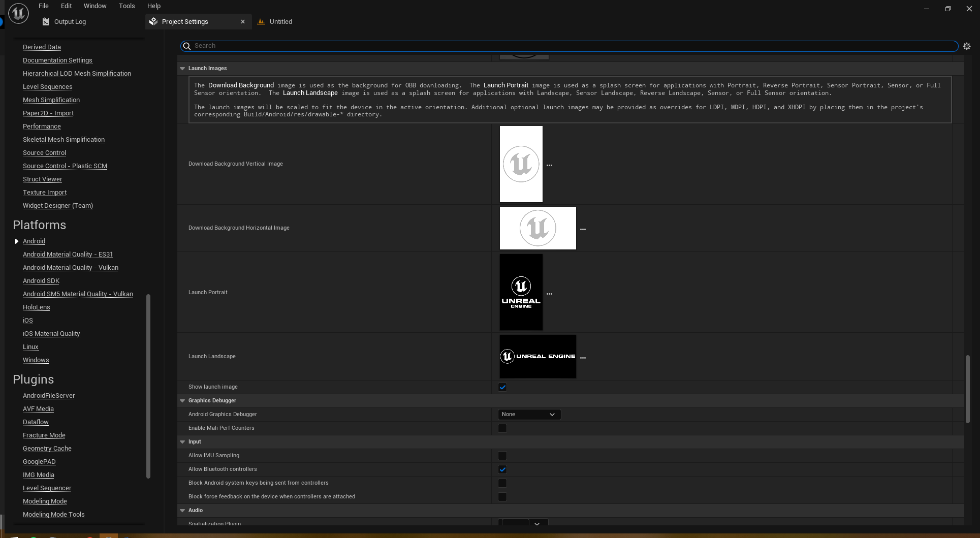Viewport: 980px width, 538px height.
Task: Open Fracture Mode plugin settings
Action: [44, 435]
